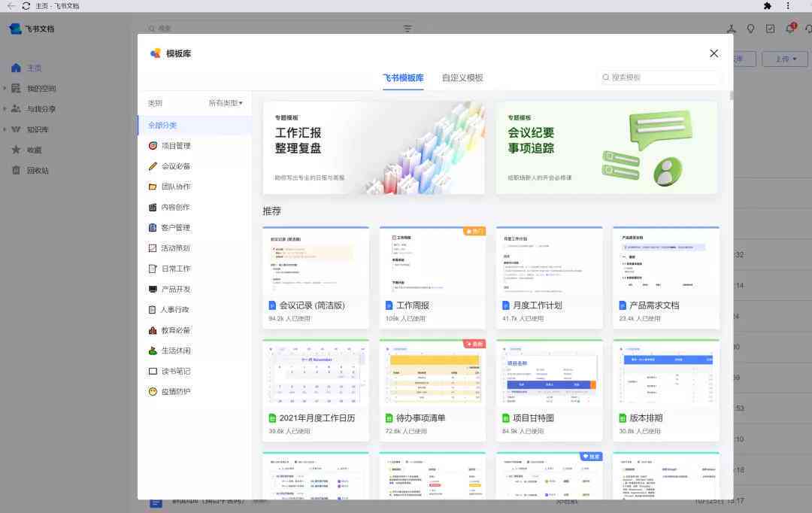
Task: Expand the 知识库 tree arrow
Action: 5,129
